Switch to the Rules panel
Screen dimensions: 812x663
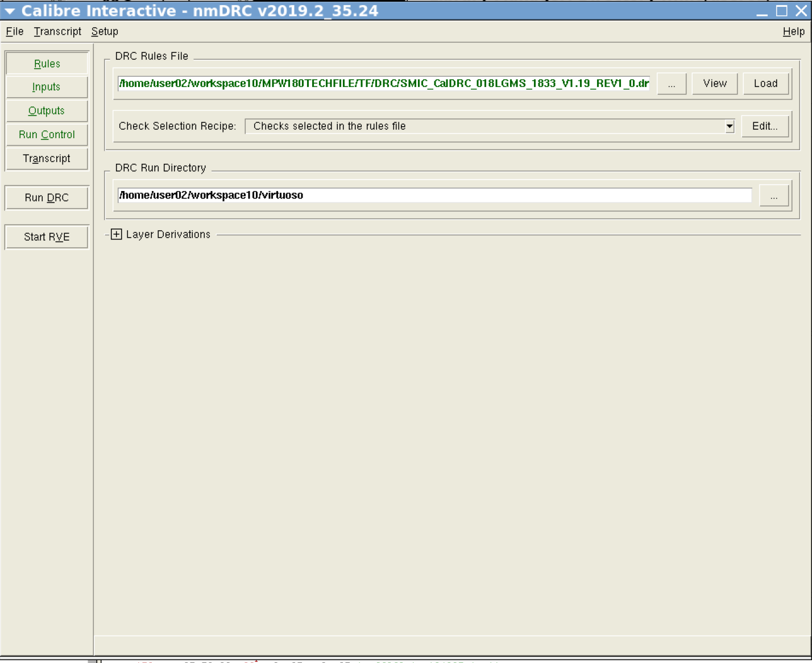point(47,64)
